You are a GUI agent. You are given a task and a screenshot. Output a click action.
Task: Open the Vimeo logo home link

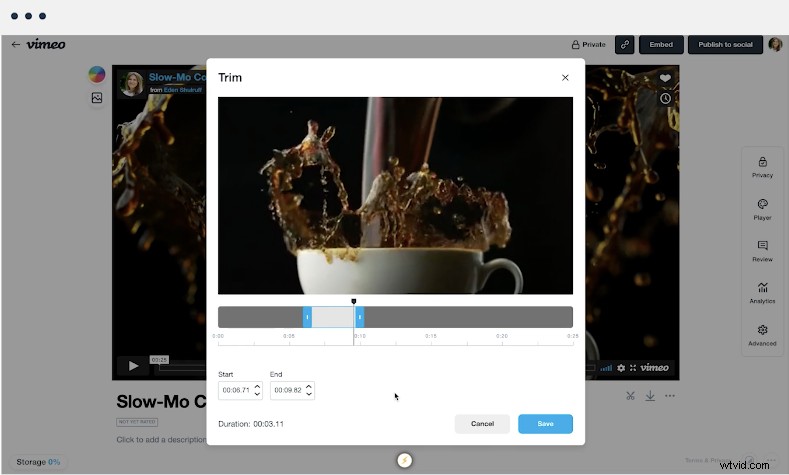coord(46,44)
